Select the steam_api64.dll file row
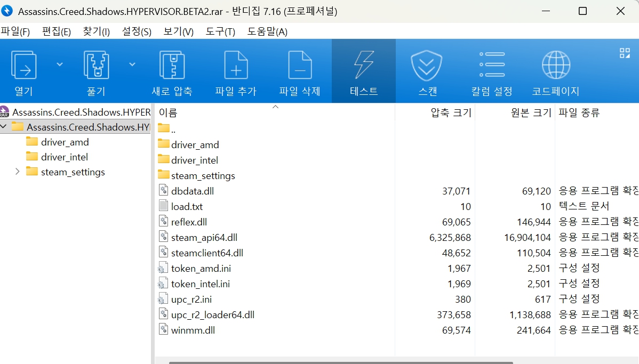This screenshot has height=364, width=639. coord(204,237)
